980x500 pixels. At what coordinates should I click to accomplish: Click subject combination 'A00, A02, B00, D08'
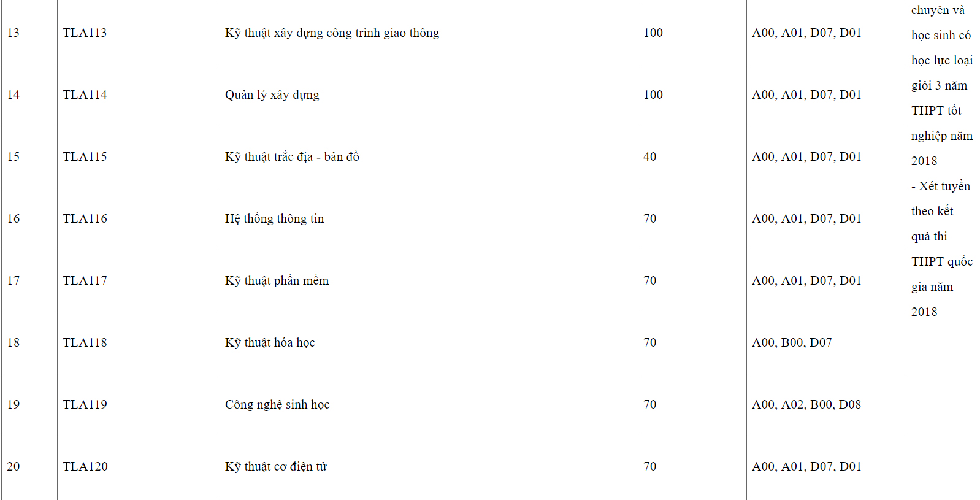pos(806,405)
